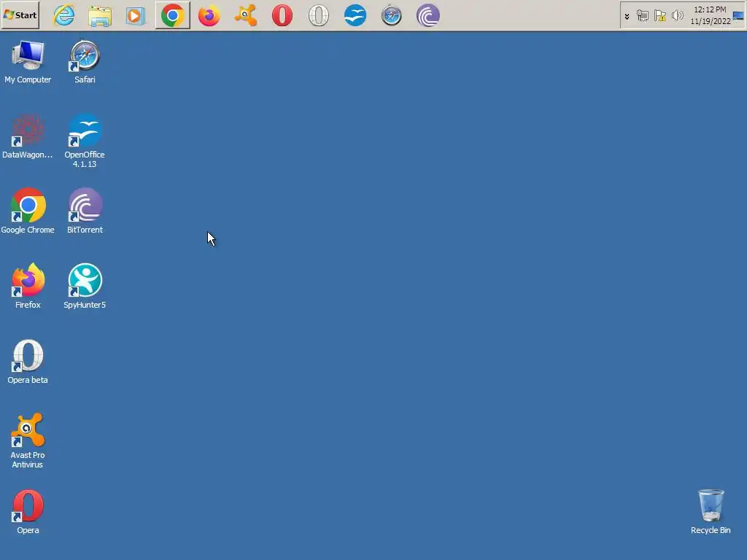Open Windows Media Player from the taskbar
Image resolution: width=747 pixels, height=560 pixels.
(136, 16)
